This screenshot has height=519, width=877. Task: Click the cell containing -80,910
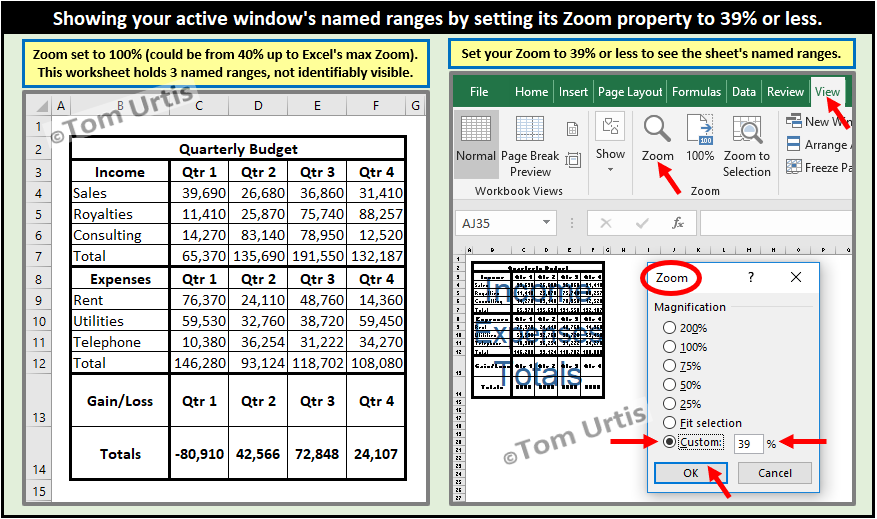pyautogui.click(x=199, y=454)
